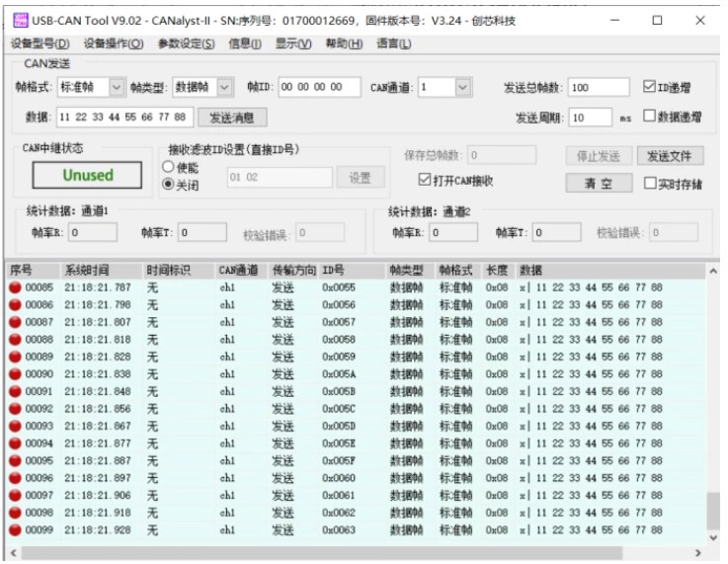Viewport: 728px width, 564px height.
Task: Click the 发送消息 button
Action: (x=232, y=118)
